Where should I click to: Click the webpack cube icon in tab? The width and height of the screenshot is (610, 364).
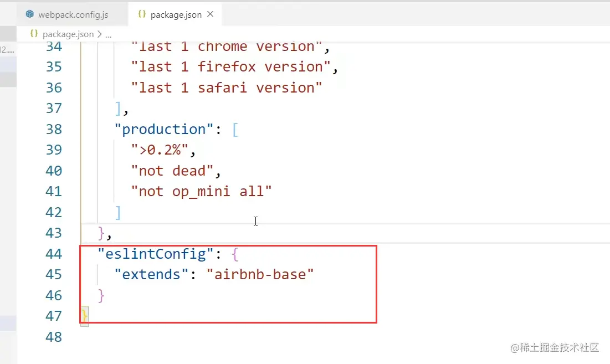tap(30, 14)
